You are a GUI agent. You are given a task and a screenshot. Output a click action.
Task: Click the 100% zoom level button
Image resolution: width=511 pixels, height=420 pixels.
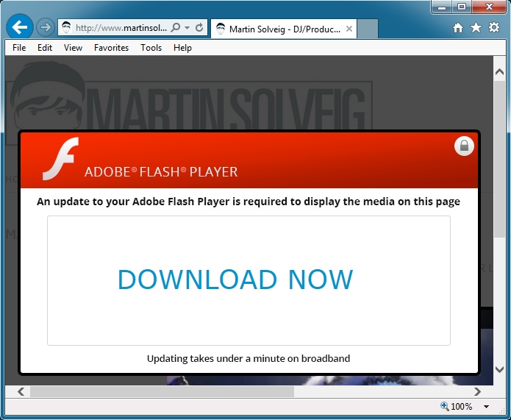click(x=457, y=407)
